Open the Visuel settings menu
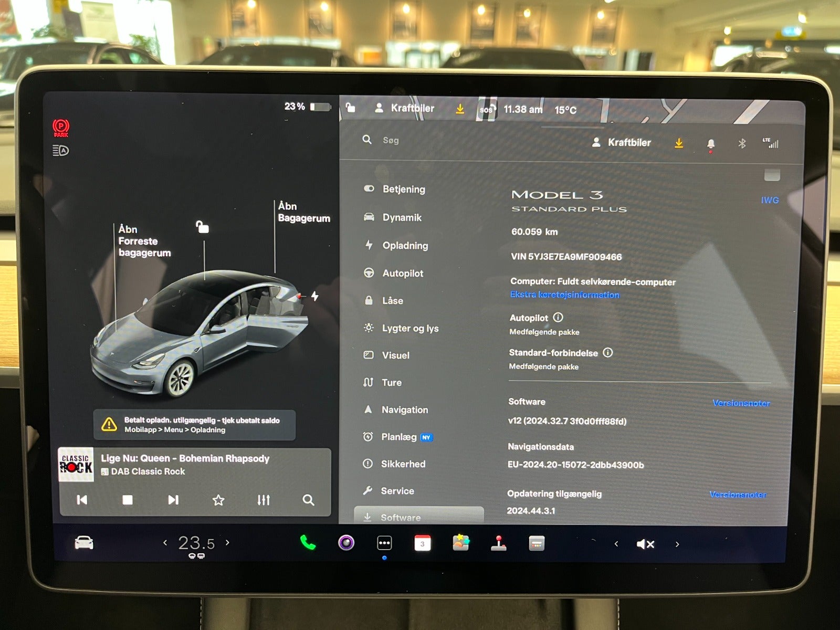Viewport: 840px width, 630px height. [x=386, y=355]
